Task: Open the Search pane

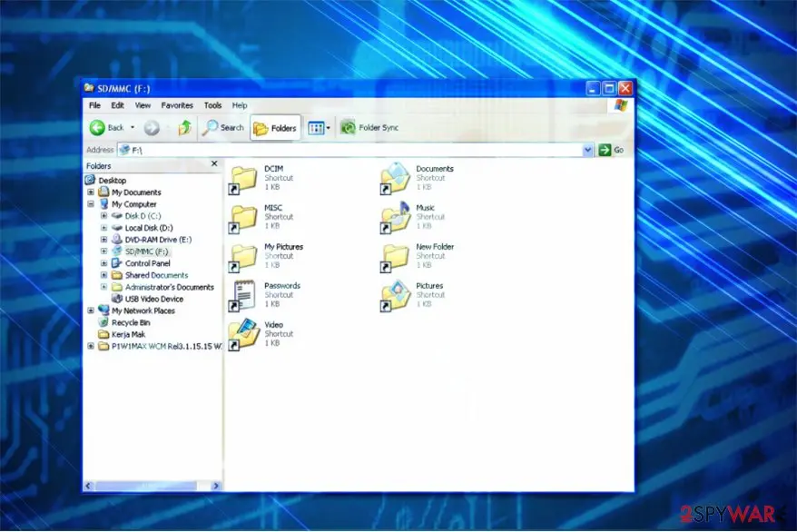Action: 223,127
